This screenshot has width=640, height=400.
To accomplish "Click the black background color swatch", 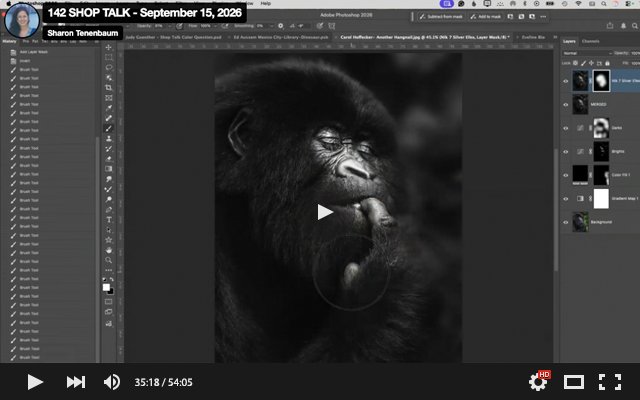I will pos(111,292).
